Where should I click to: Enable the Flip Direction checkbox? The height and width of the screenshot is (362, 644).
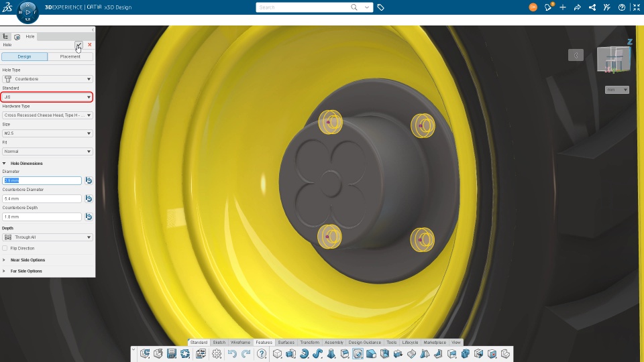click(x=5, y=248)
